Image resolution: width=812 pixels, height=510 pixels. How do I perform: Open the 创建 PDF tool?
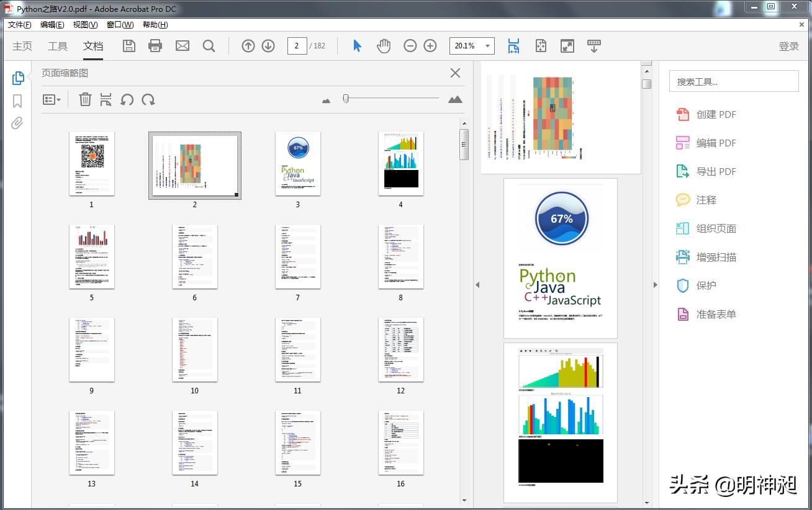click(x=716, y=114)
